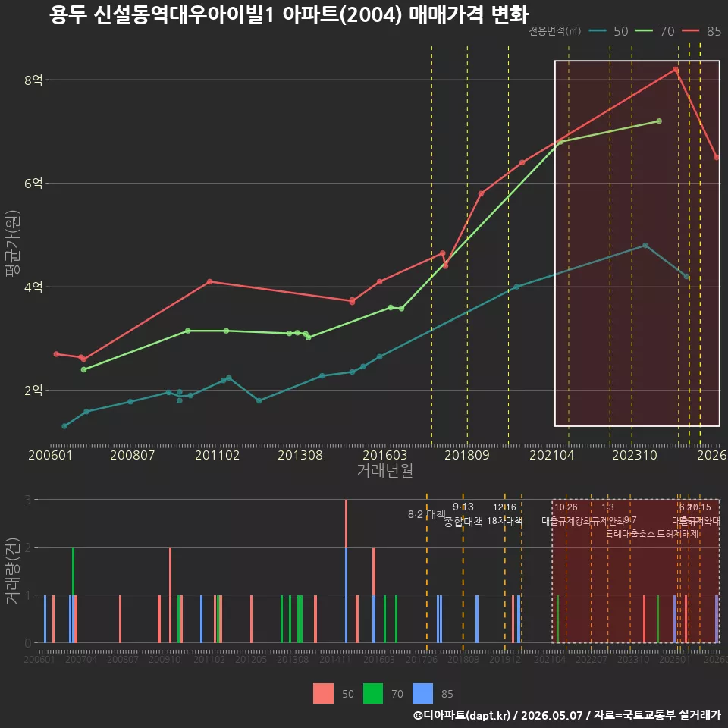
Task: Click the last 85㎡ point at the right edge
Action: pos(717,158)
